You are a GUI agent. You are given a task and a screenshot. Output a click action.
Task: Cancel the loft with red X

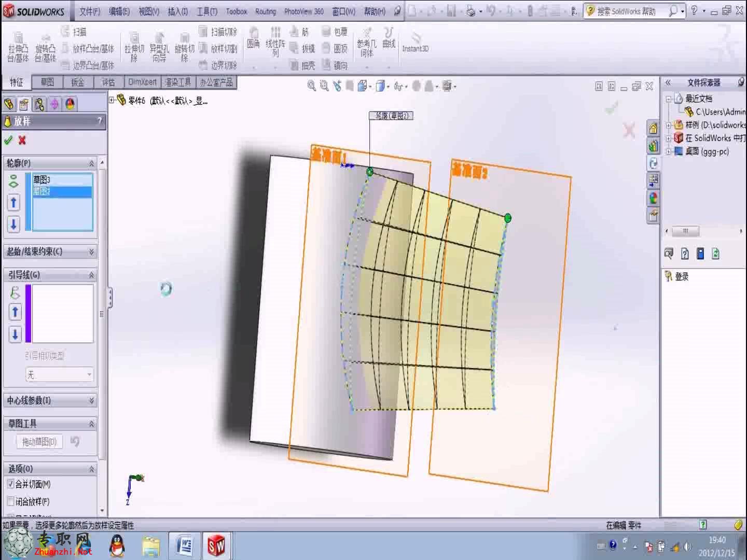point(22,140)
